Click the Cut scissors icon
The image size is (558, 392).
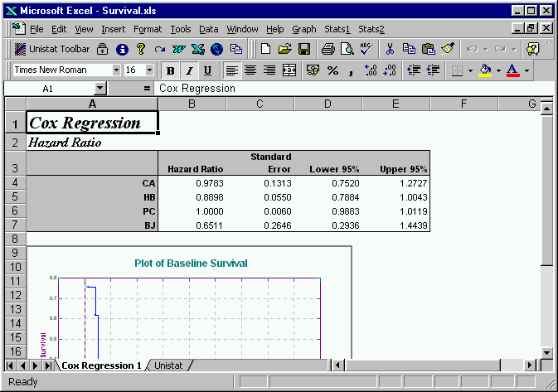tap(389, 49)
